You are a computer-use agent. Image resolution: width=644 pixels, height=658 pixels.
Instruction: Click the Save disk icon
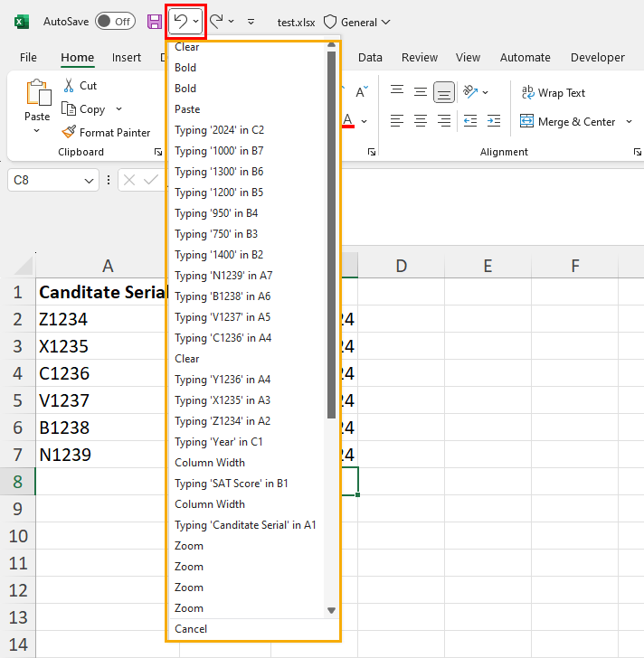click(x=155, y=22)
